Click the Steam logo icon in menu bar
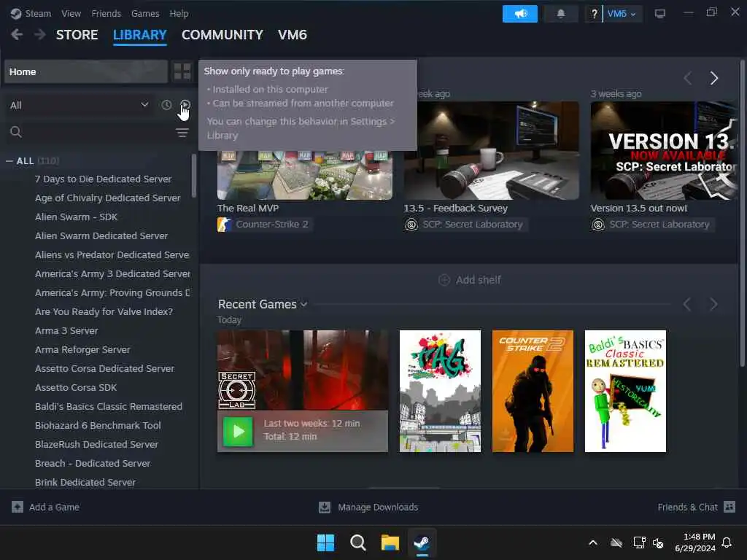747x560 pixels. tap(16, 13)
